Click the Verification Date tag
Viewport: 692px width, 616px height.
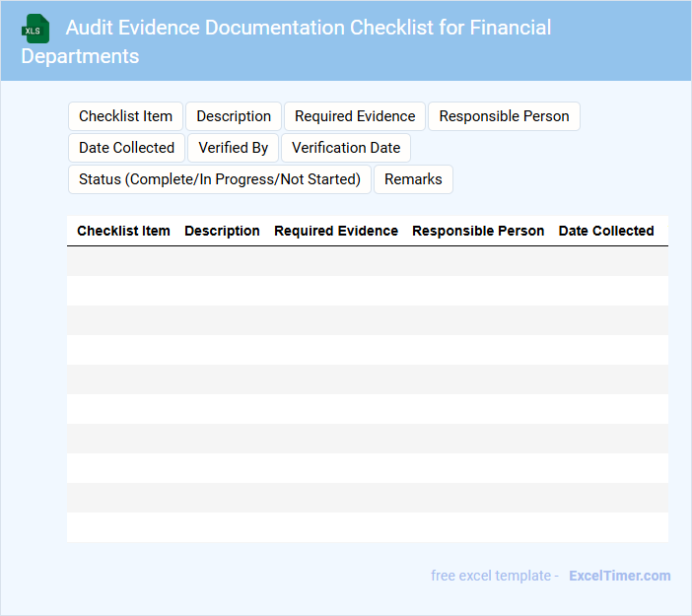pos(346,148)
